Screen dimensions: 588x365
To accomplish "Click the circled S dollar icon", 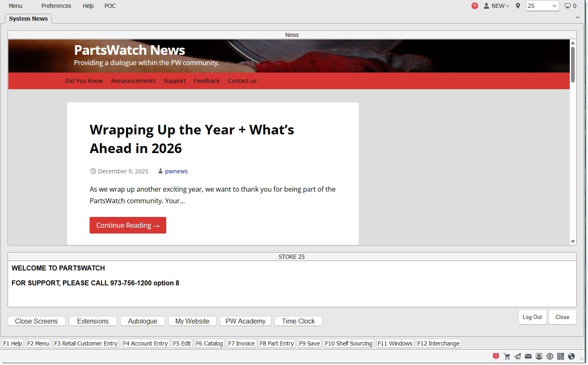I will tap(550, 356).
